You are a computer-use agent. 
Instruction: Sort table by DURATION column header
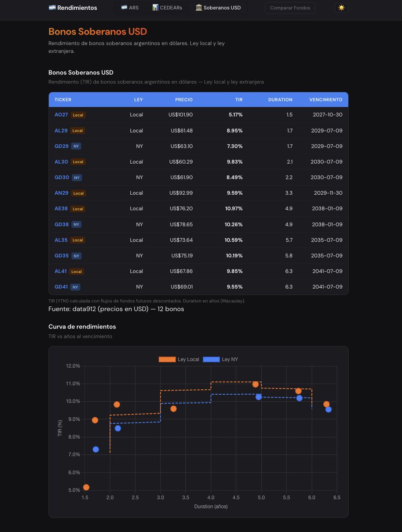[x=280, y=100]
